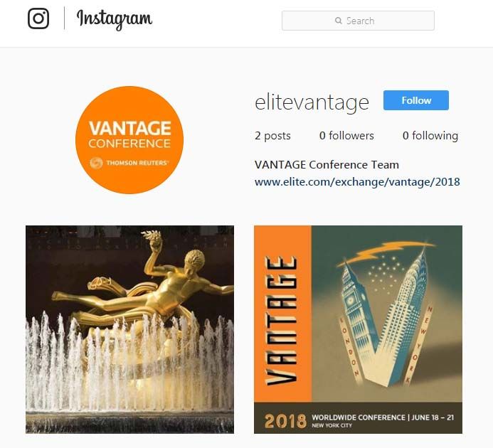This screenshot has height=448, width=493.
Task: Open the VANTAGE 2018 conference poster post
Action: 358,329
